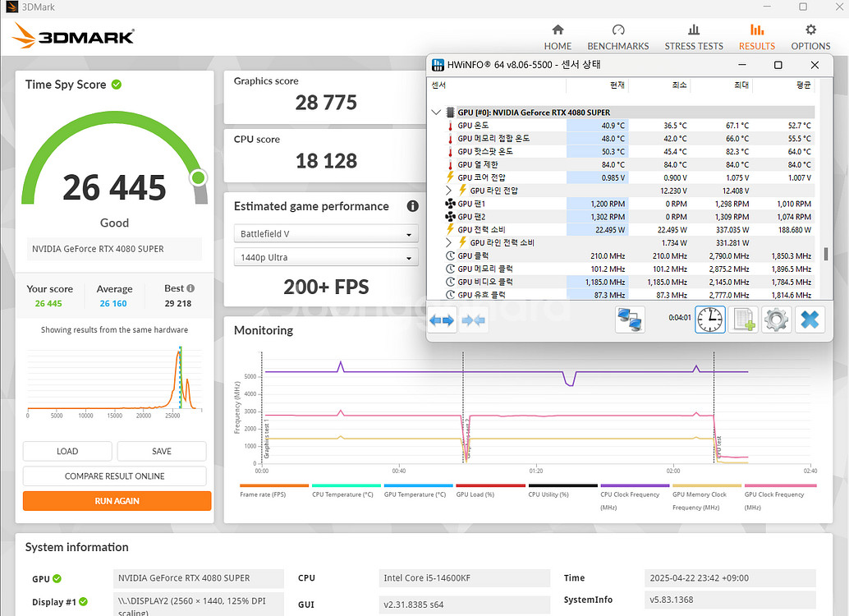Open HWiNFO sensor settings gear
The width and height of the screenshot is (849, 616).
click(777, 319)
